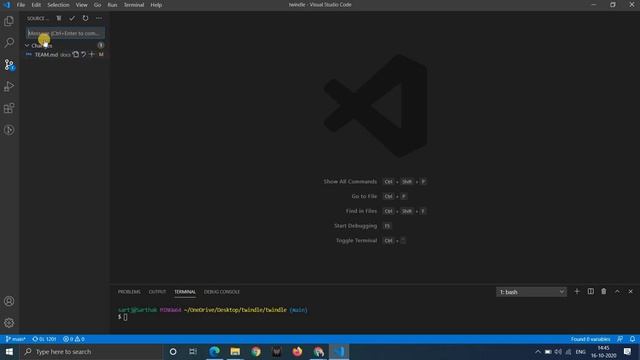Open the Go menu
The height and width of the screenshot is (360, 640).
pos(97,5)
